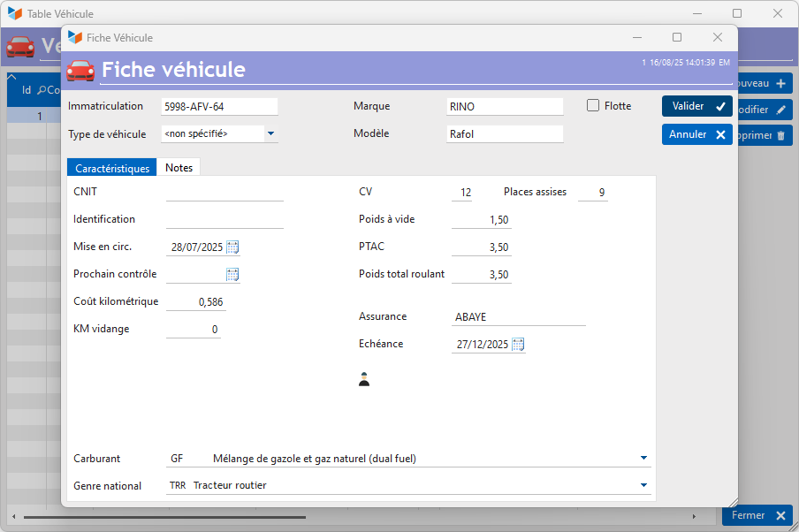The image size is (799, 532).
Task: Click the red car icon in header
Action: click(x=80, y=71)
